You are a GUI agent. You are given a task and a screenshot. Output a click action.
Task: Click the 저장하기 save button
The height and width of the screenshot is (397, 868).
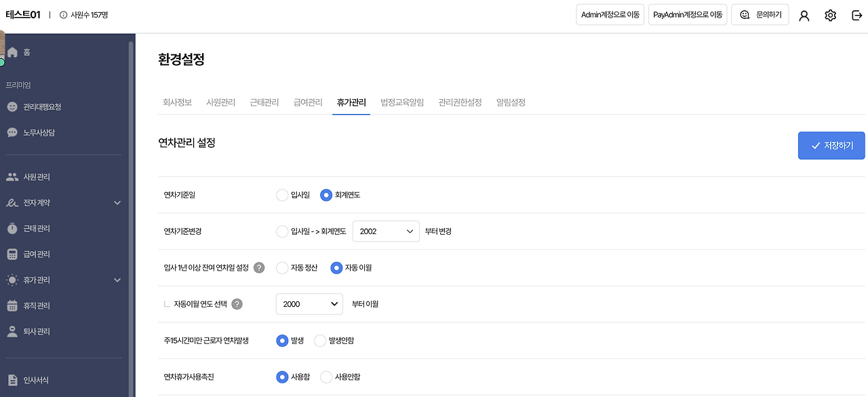831,146
